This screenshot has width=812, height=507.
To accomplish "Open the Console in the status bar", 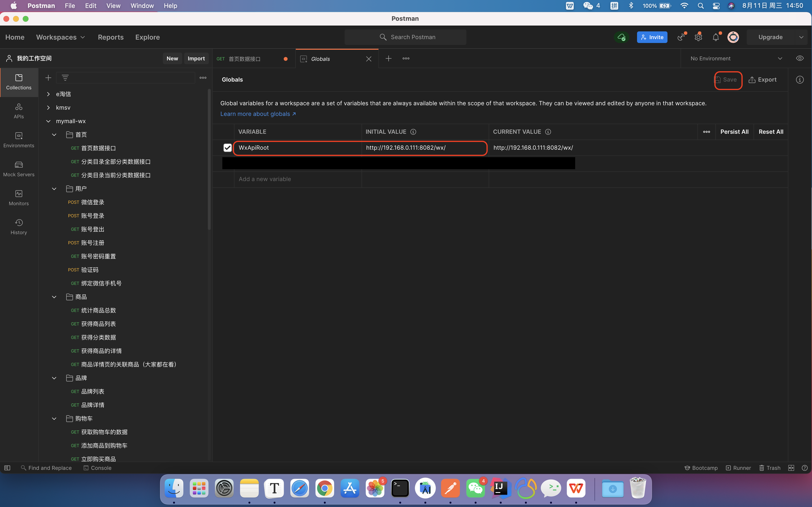I will 97,468.
